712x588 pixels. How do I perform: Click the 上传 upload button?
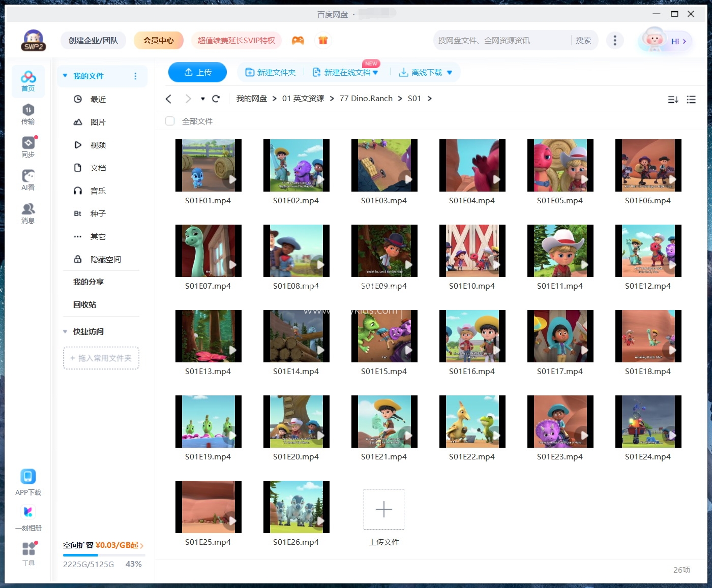[x=197, y=72]
